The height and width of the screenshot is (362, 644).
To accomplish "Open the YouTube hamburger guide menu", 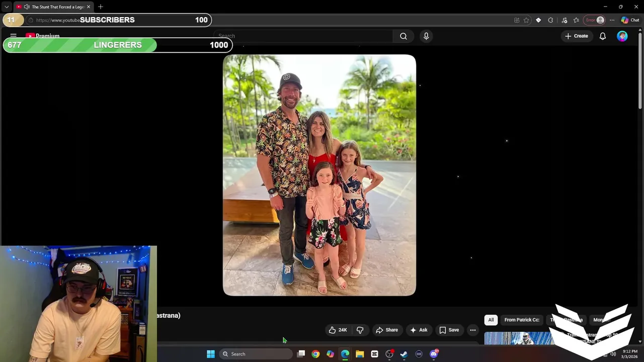I will [14, 36].
